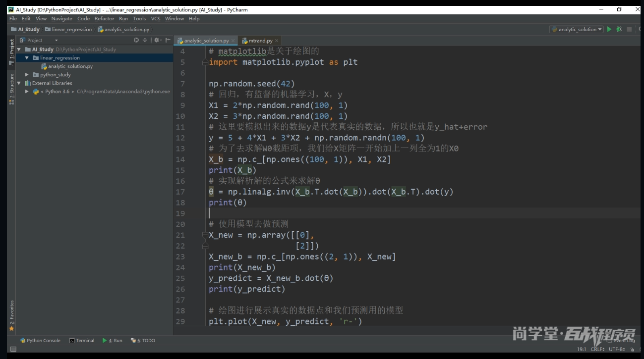Click the grey Stop square icon

tap(629, 29)
